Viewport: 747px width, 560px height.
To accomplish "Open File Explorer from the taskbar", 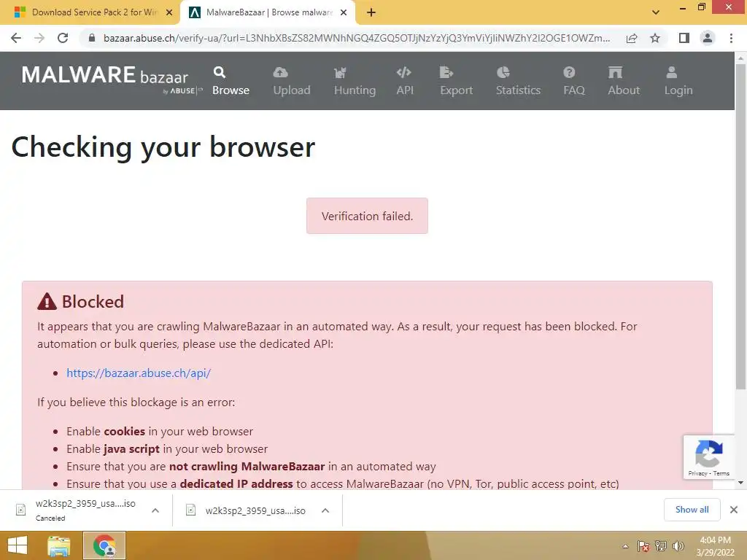I will [x=59, y=545].
